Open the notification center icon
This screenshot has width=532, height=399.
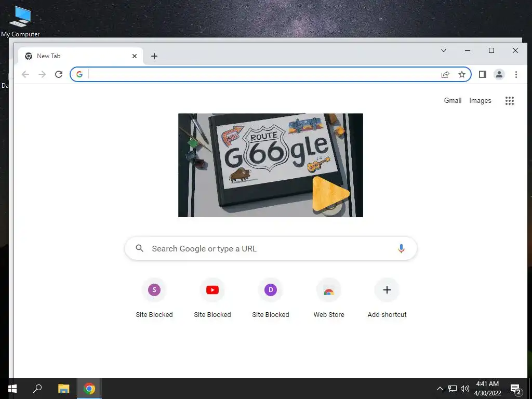coord(516,390)
